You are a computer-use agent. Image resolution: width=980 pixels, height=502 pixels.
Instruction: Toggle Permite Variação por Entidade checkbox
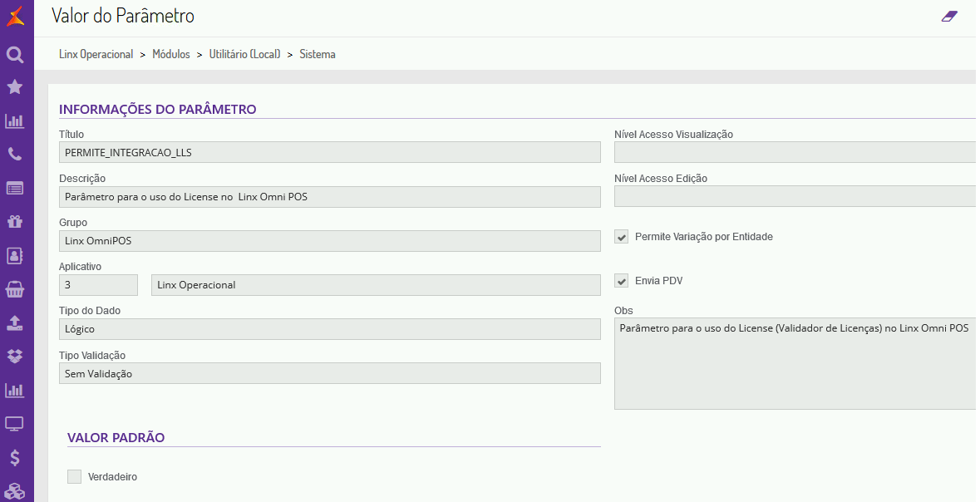pyautogui.click(x=622, y=237)
